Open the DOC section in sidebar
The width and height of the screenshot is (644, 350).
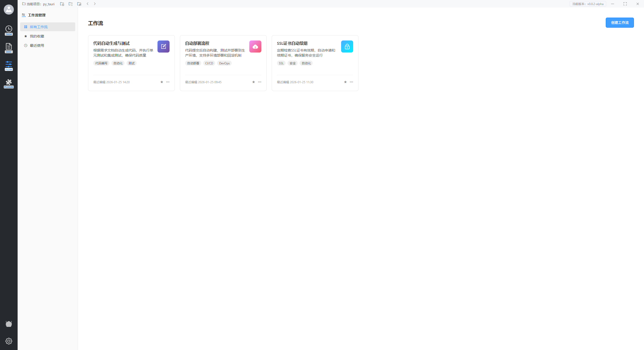tap(9, 48)
